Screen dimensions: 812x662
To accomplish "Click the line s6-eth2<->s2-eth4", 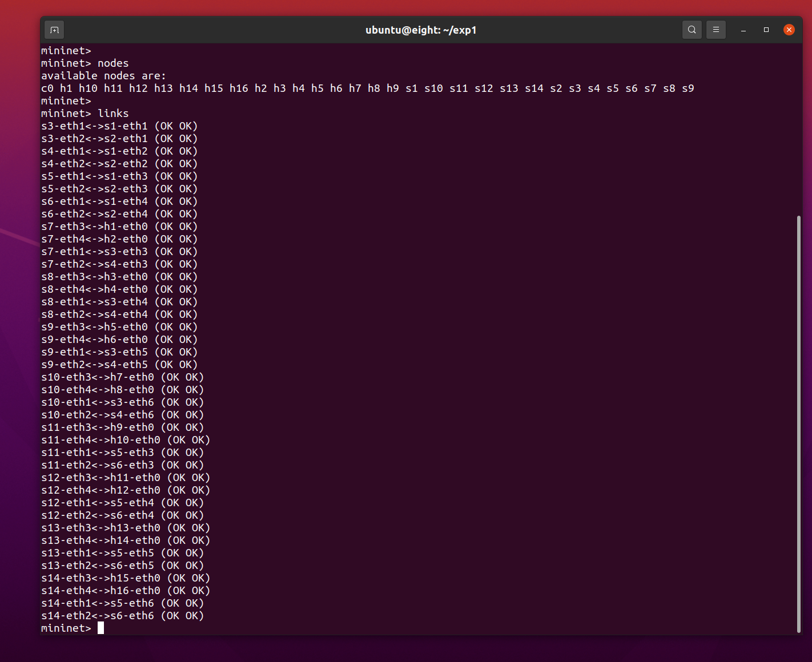I will coord(119,214).
